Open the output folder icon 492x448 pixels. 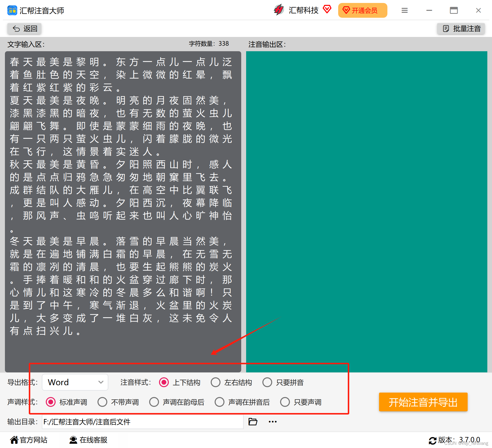[x=253, y=422]
